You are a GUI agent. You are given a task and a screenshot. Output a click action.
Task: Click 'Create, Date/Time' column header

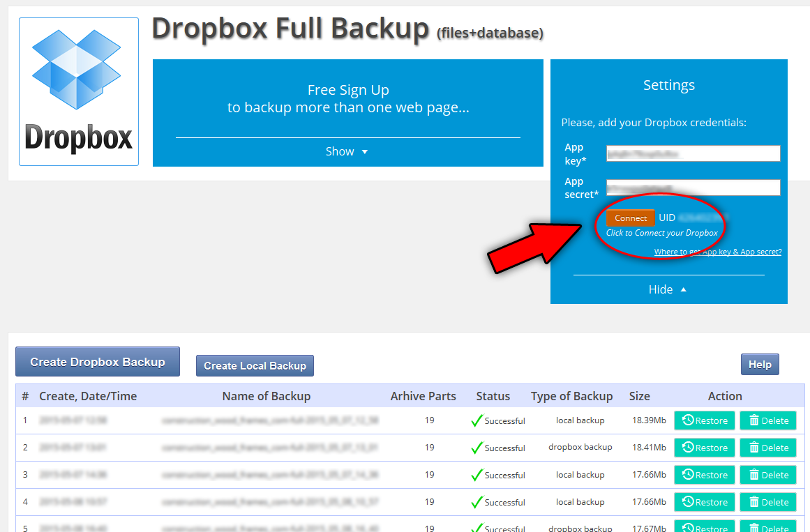click(88, 396)
